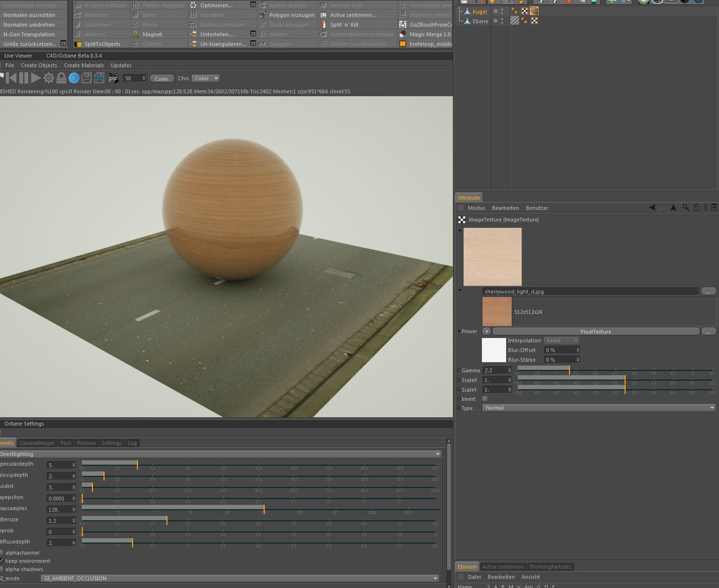
Task: Click the back arrow in Attribute panel
Action: (652, 207)
